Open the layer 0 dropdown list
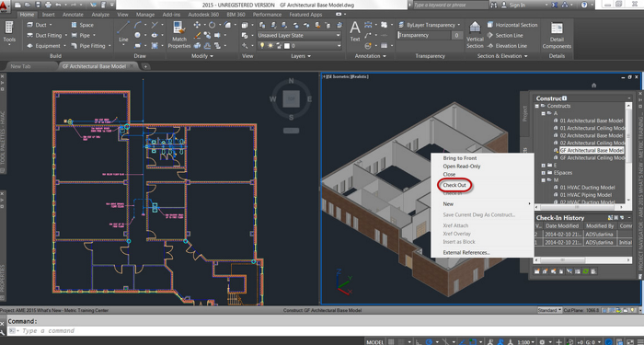 [x=299, y=46]
